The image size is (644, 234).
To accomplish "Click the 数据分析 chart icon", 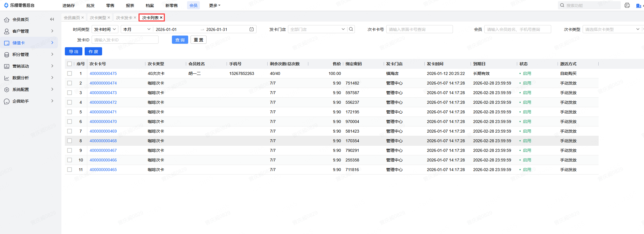I will tap(7, 78).
